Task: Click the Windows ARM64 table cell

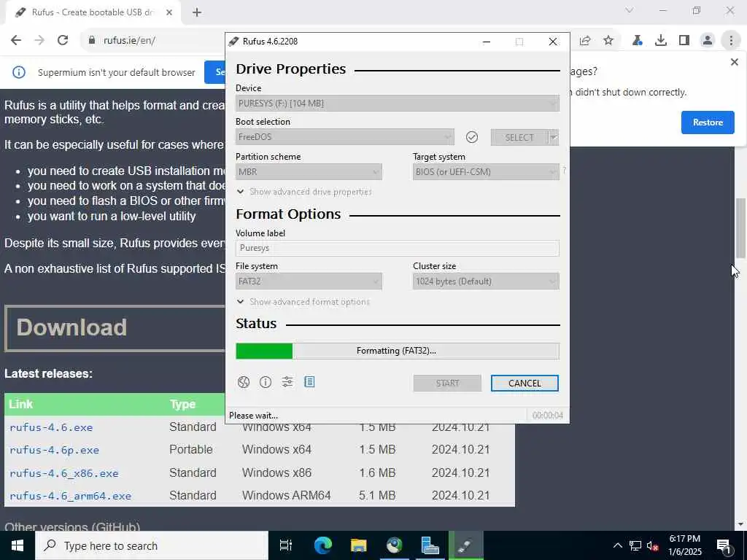Action: (x=286, y=496)
